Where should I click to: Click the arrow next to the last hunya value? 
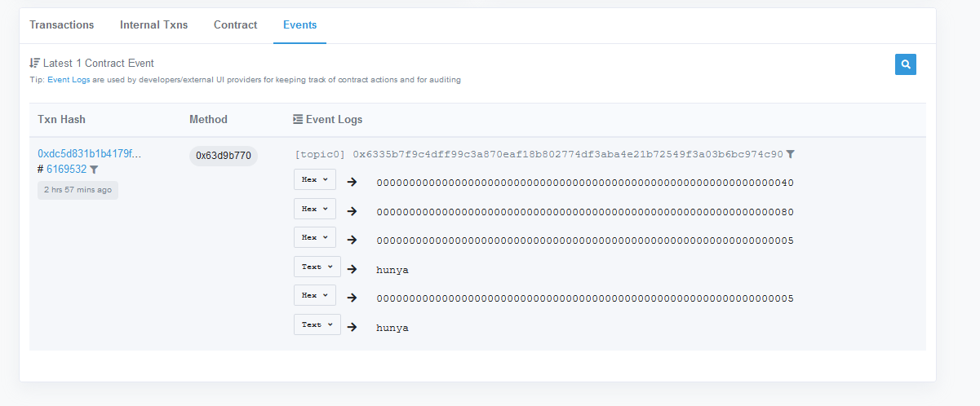point(352,327)
